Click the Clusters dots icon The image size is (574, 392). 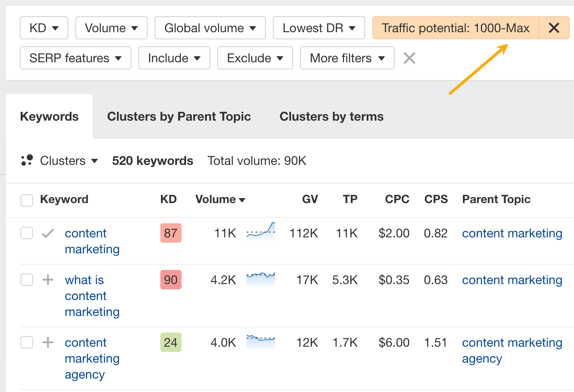[x=27, y=161]
